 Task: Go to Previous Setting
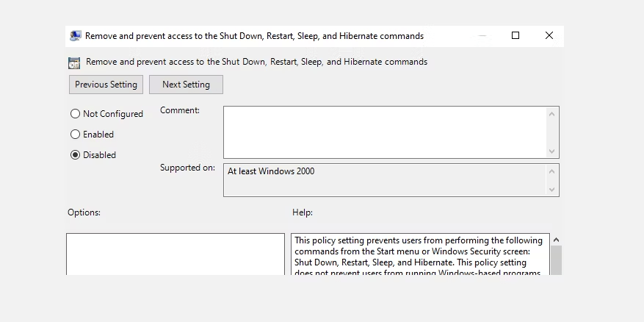tap(106, 85)
